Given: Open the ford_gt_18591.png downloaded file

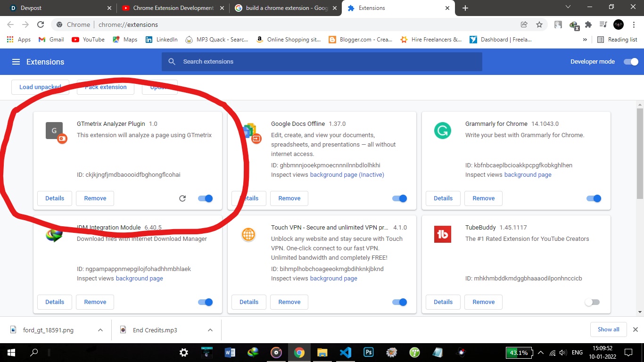Looking at the screenshot, I should pos(48,330).
